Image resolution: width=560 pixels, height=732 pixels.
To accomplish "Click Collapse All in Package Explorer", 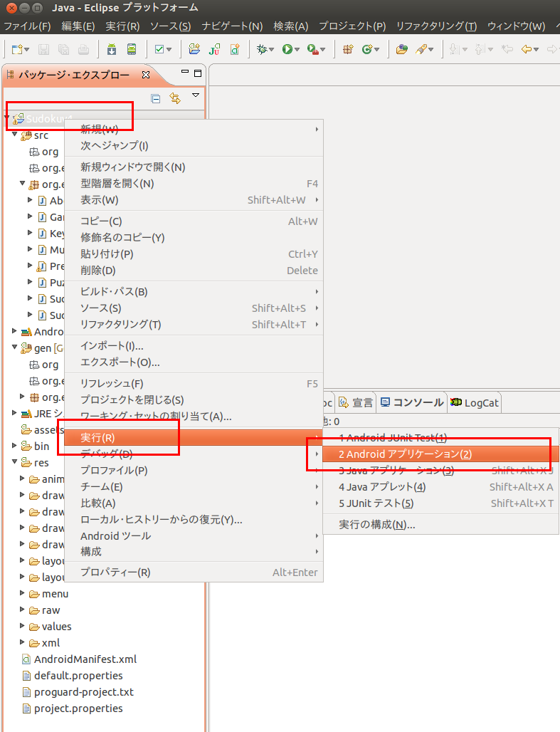I will coord(155,98).
